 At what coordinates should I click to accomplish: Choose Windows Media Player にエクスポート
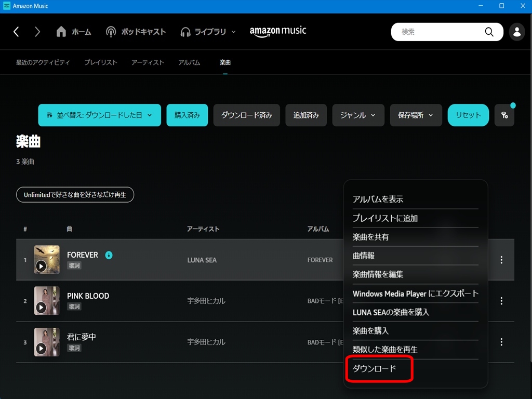pos(415,294)
